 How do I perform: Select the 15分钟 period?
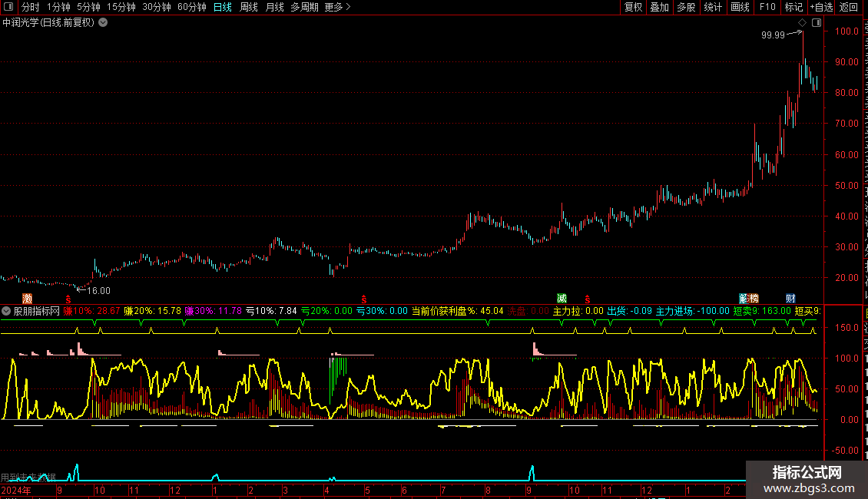tap(121, 7)
